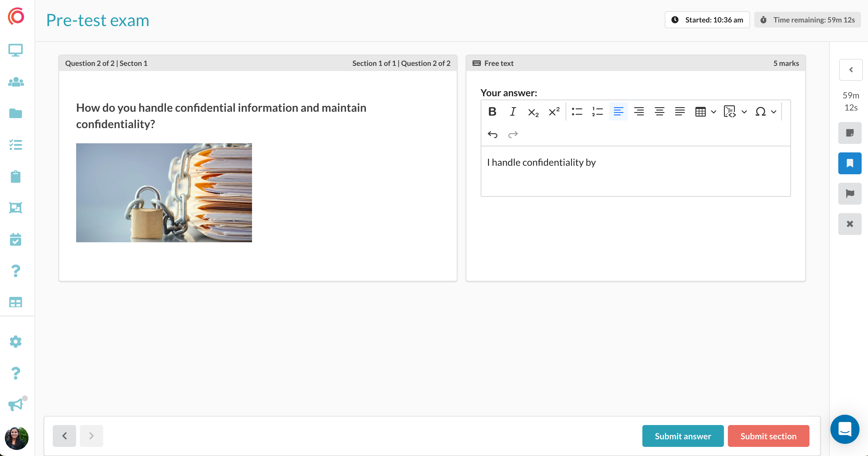Open the calendar item in sidebar
Image resolution: width=868 pixels, height=456 pixels.
click(15, 240)
